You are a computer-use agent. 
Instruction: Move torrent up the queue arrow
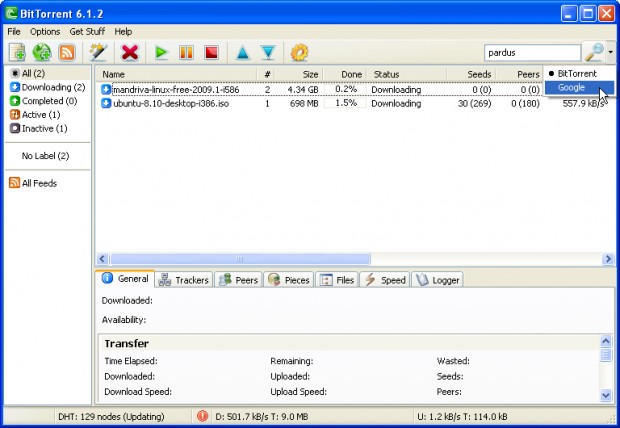point(243,52)
